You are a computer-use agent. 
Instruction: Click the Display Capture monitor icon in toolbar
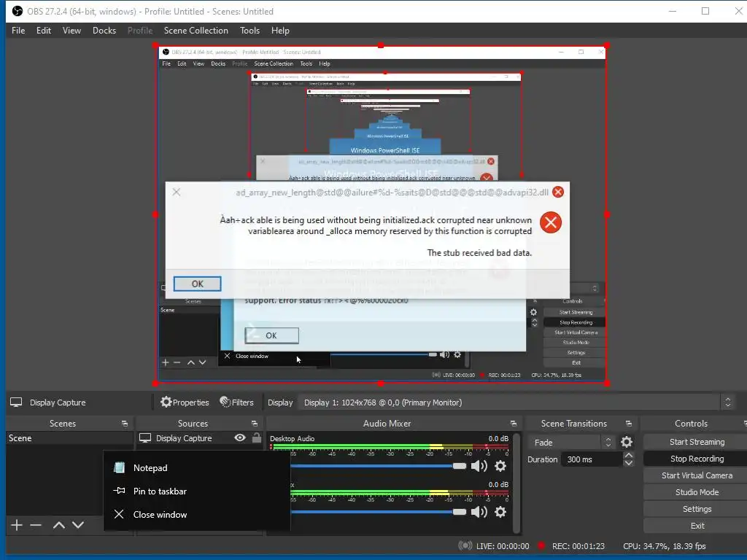click(x=16, y=402)
